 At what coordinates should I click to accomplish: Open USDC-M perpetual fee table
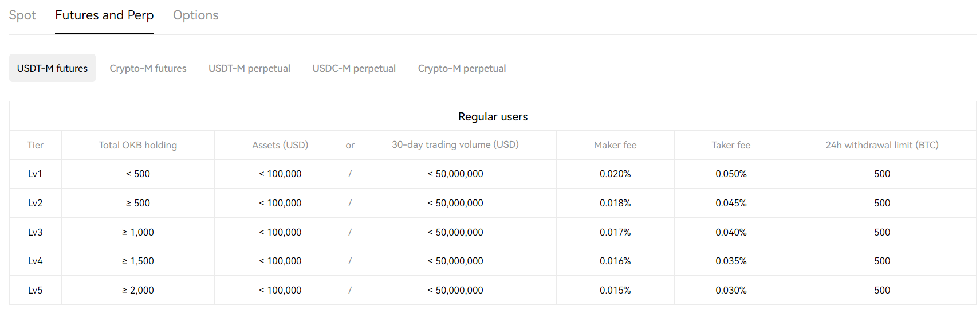(x=354, y=68)
